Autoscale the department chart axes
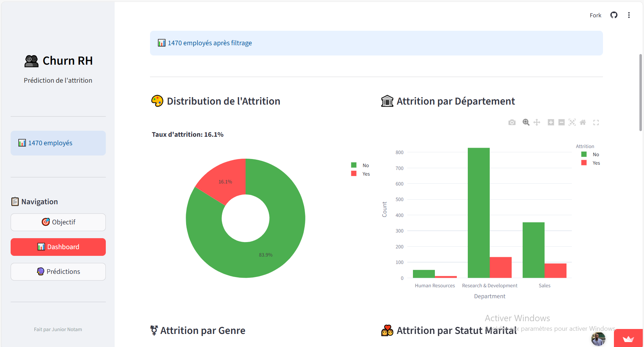Image resolution: width=644 pixels, height=347 pixels. tap(572, 122)
